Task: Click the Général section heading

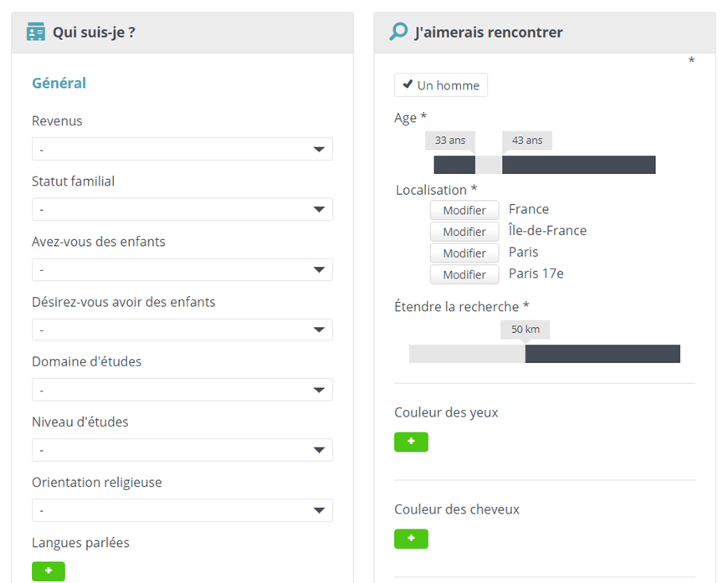Action: point(59,83)
